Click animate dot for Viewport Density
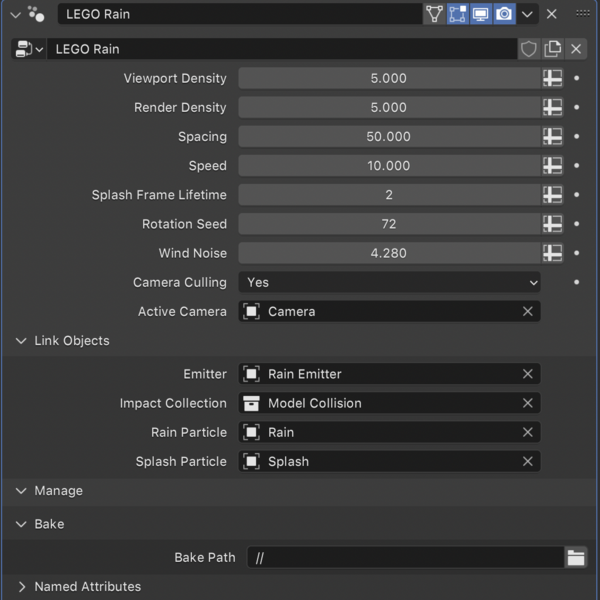600x600 pixels. coord(576,78)
